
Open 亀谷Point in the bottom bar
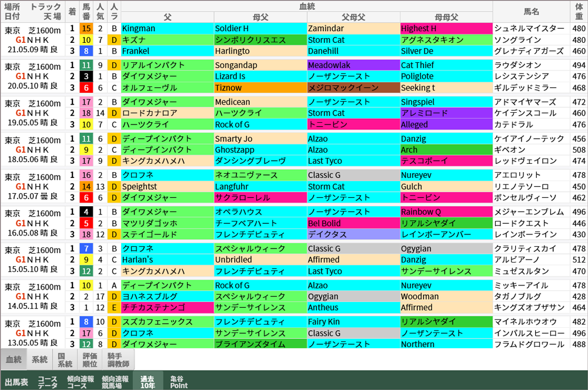[179, 382]
